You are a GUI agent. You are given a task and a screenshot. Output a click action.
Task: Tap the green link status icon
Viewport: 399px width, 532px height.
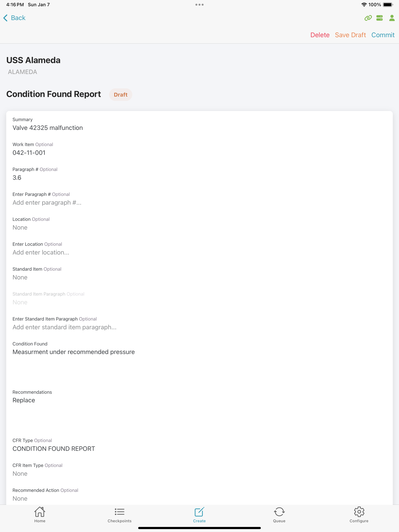click(368, 18)
